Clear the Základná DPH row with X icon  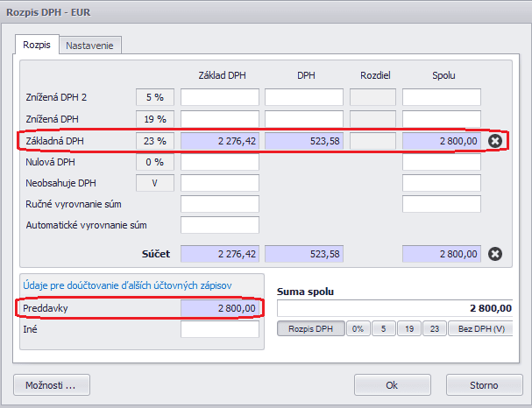click(x=495, y=141)
